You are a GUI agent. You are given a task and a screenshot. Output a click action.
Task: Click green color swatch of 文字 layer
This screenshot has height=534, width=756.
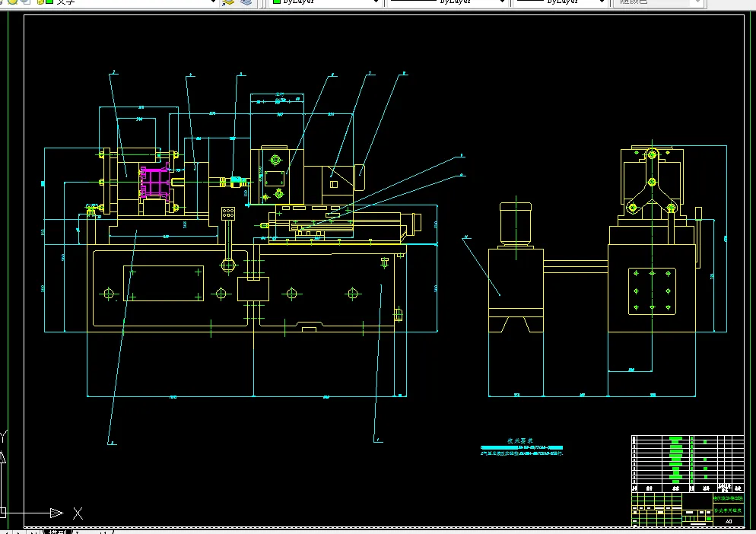49,2
